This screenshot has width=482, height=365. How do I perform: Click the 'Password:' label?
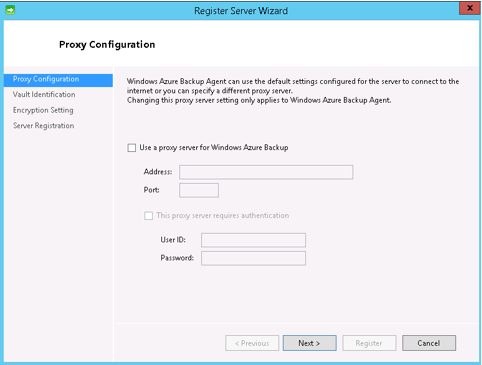tap(177, 258)
